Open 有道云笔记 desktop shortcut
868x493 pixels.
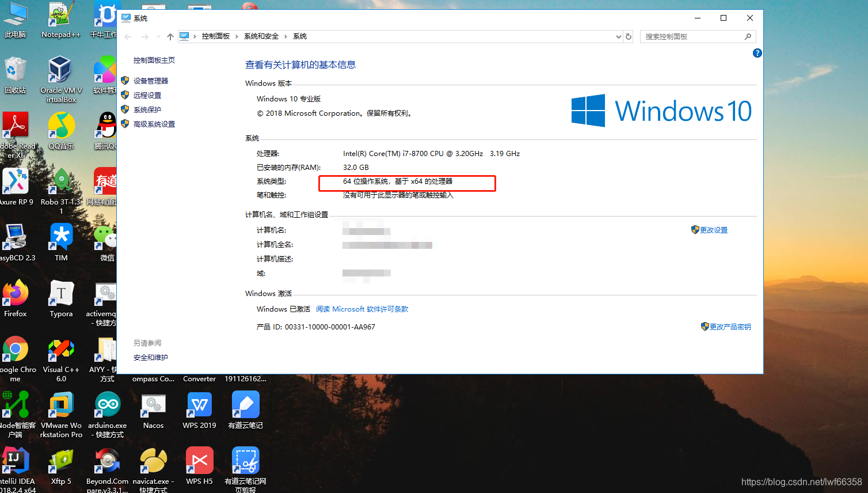tap(245, 410)
